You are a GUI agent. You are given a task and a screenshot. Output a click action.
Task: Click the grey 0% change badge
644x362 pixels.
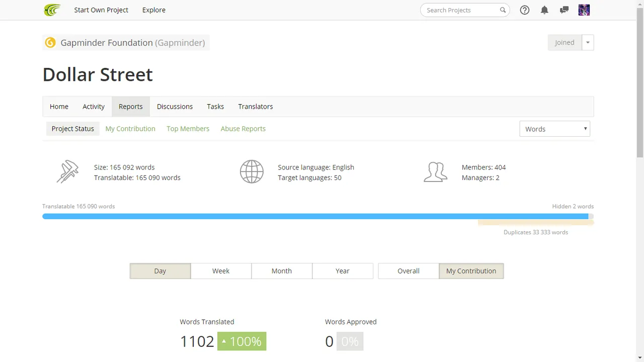(350, 341)
